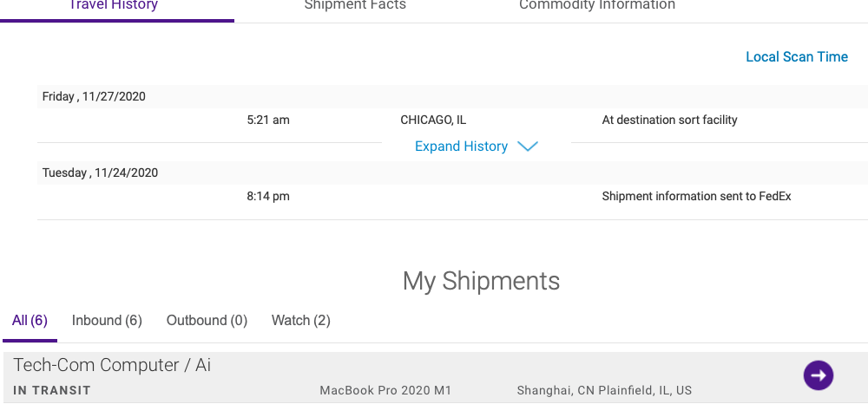Select the Commodity Information tab
Screen dimensions: 868x404
tap(597, 6)
